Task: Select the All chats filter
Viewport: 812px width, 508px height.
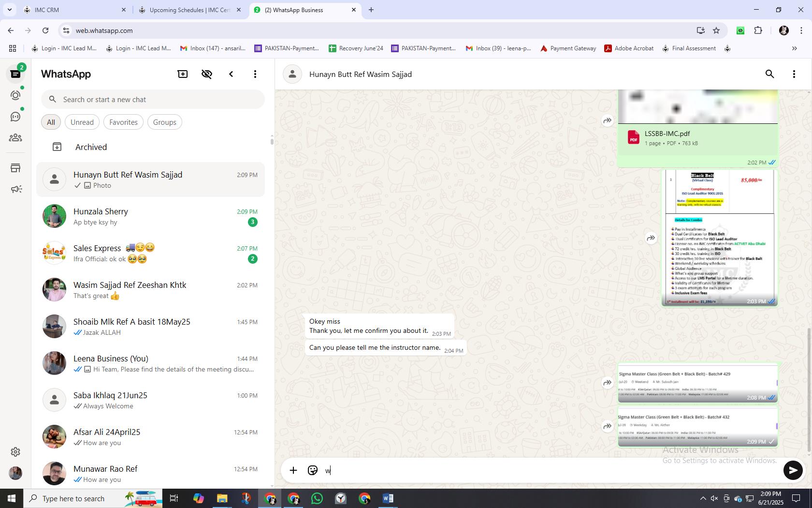Action: 51,122
